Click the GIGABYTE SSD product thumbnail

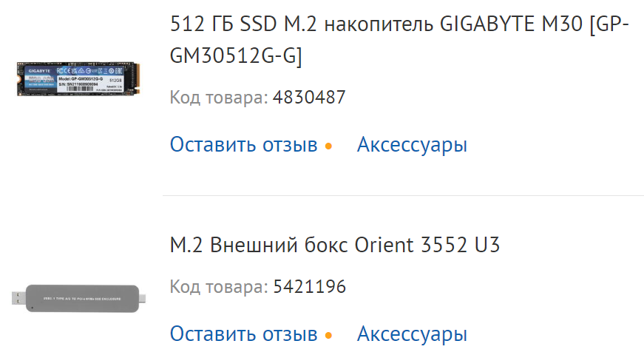click(79, 81)
